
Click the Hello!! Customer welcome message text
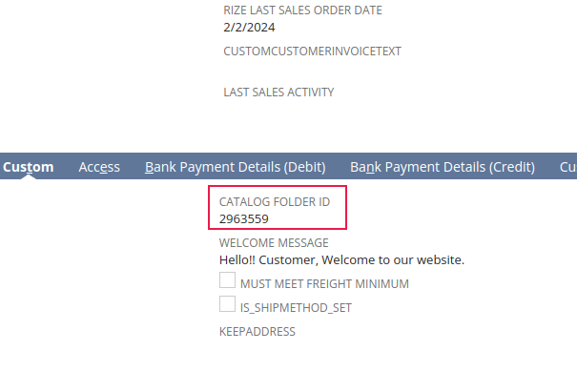pyautogui.click(x=341, y=259)
